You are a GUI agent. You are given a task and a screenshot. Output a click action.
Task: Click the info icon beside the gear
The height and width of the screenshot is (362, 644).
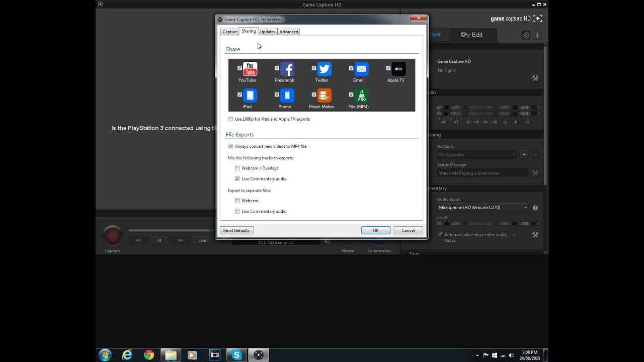(x=537, y=35)
